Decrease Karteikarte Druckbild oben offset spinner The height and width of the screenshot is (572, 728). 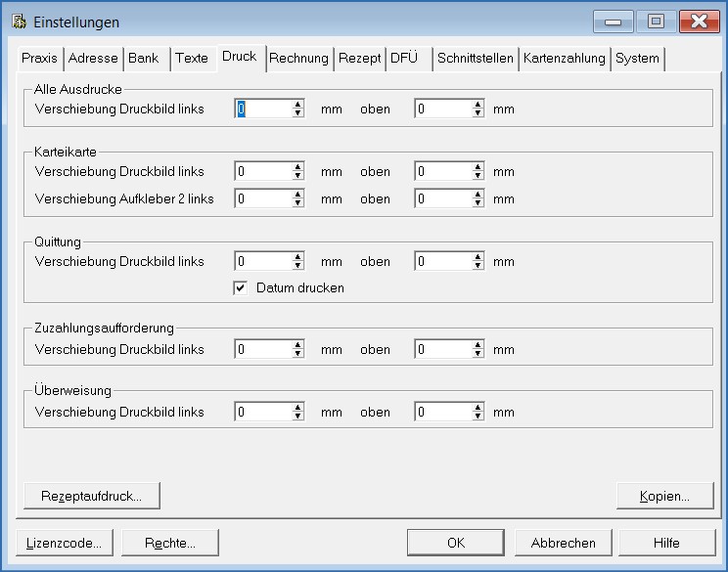click(478, 176)
